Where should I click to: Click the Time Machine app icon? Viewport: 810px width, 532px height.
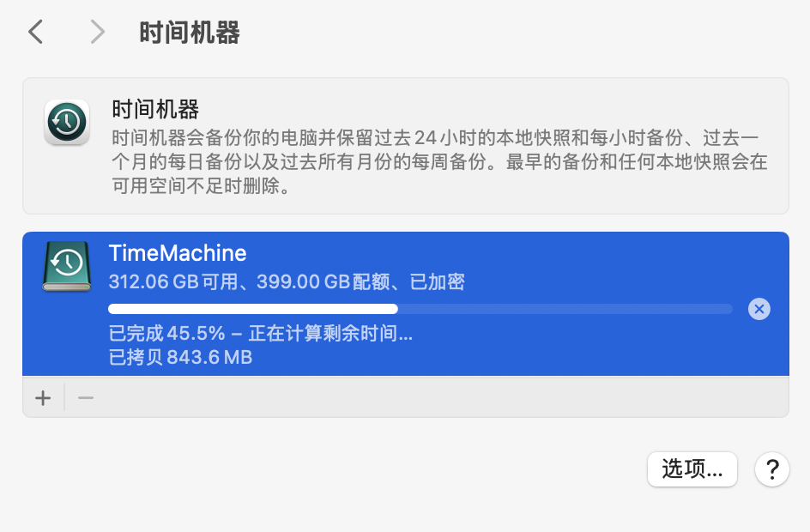click(66, 122)
